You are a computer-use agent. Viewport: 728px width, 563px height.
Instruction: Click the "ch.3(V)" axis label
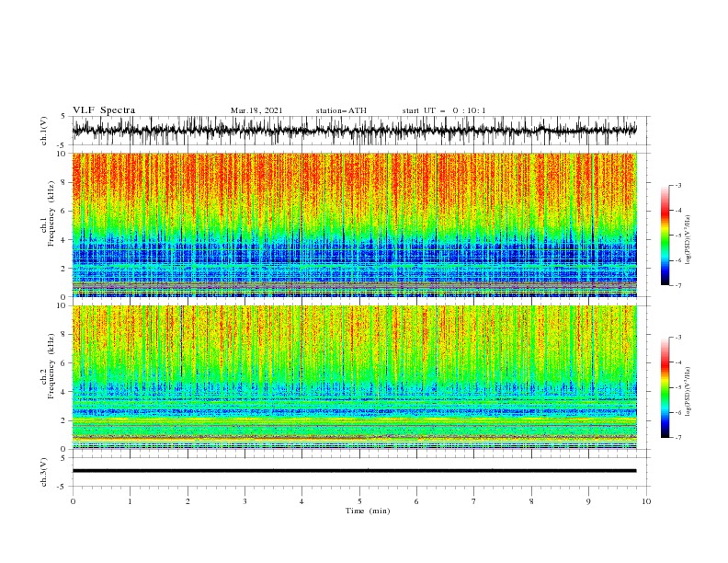[x=44, y=472]
